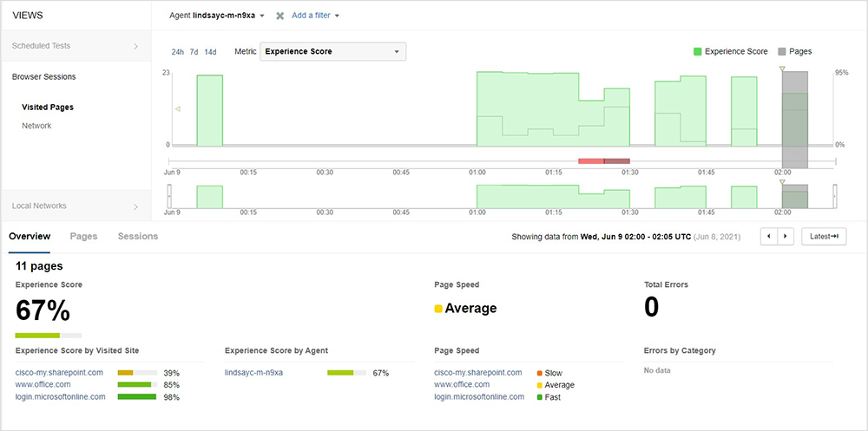Screen dimensions: 868x431
Task: Select Network under Browser Sessions
Action: (x=36, y=126)
